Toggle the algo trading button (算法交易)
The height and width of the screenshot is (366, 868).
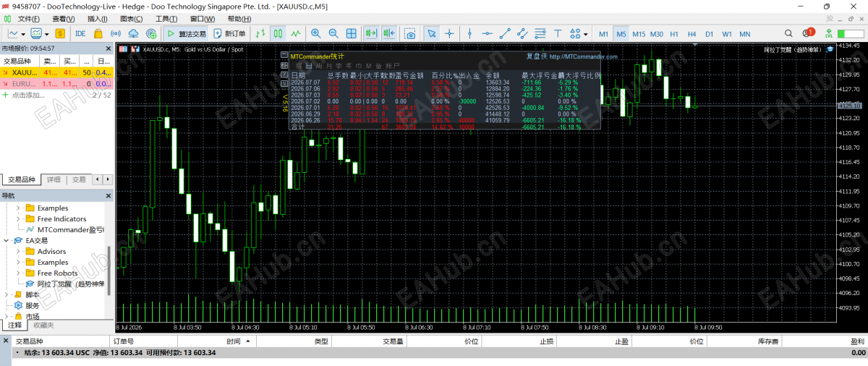(x=186, y=33)
